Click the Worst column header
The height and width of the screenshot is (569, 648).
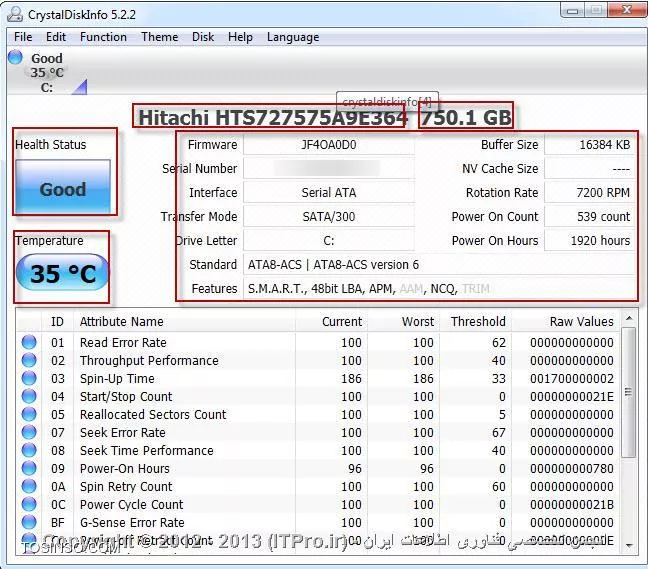point(403,321)
